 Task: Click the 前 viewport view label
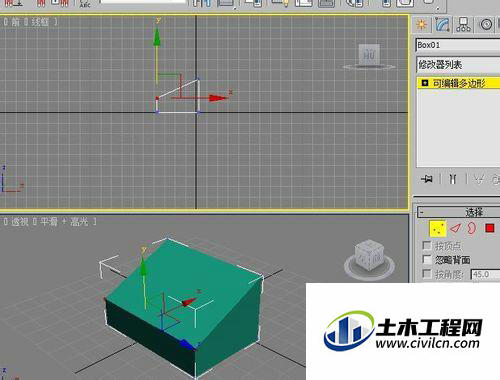point(15,22)
